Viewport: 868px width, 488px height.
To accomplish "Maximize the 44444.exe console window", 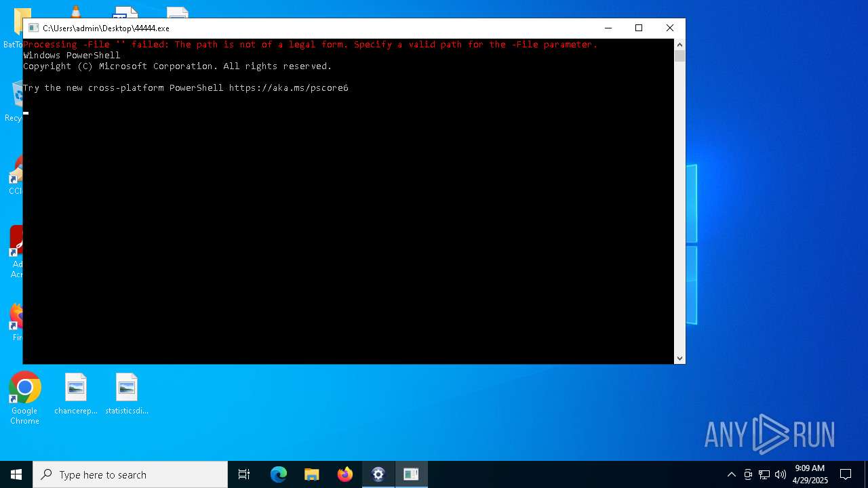I will 639,28.
